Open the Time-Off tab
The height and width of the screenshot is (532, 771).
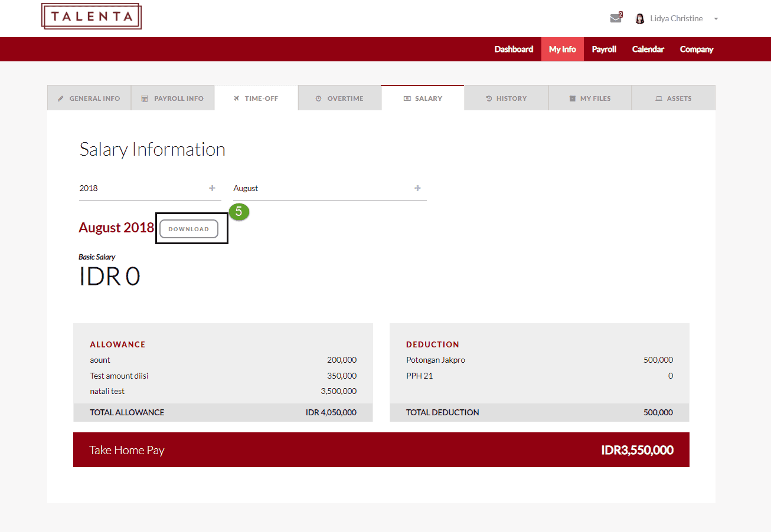pyautogui.click(x=256, y=98)
